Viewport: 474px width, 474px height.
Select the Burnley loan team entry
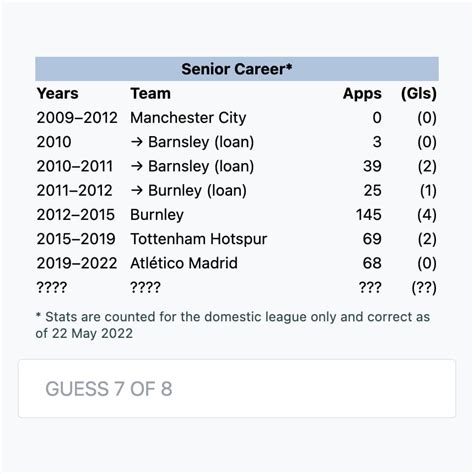tap(188, 191)
